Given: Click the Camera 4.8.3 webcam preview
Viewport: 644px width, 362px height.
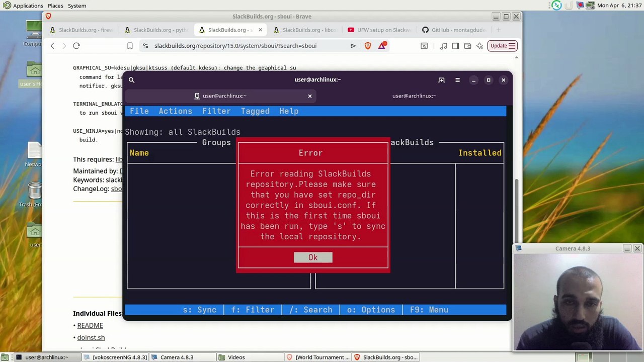Looking at the screenshot, I should click(x=578, y=302).
